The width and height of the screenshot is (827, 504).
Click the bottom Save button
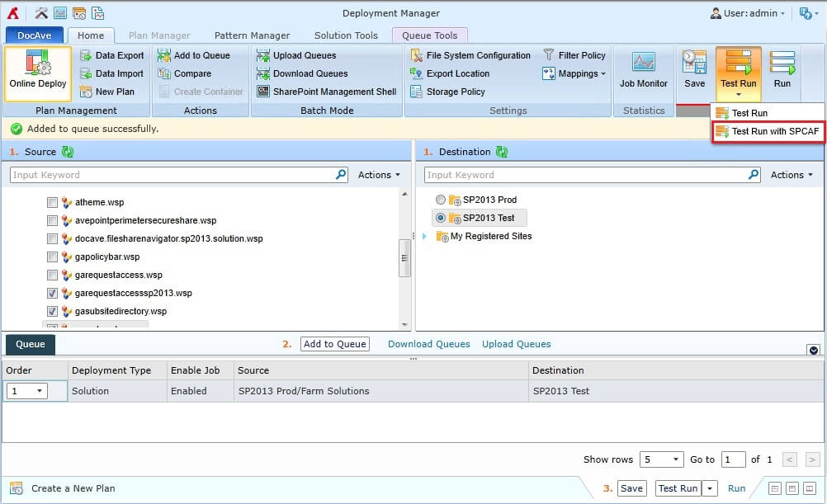pos(632,488)
